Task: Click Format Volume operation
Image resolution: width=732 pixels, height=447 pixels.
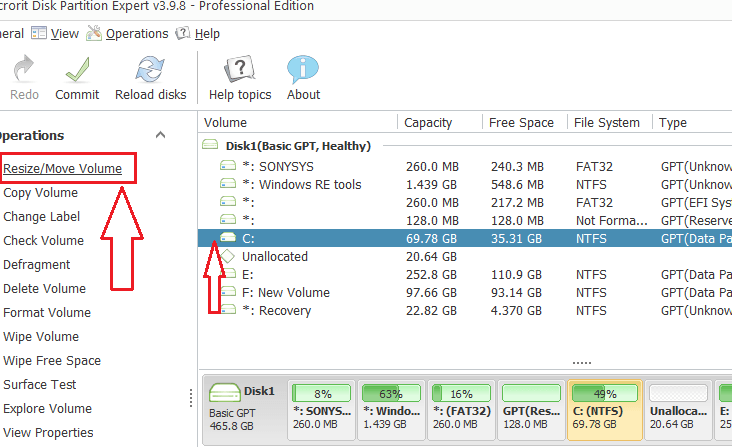Action: pyautogui.click(x=47, y=313)
